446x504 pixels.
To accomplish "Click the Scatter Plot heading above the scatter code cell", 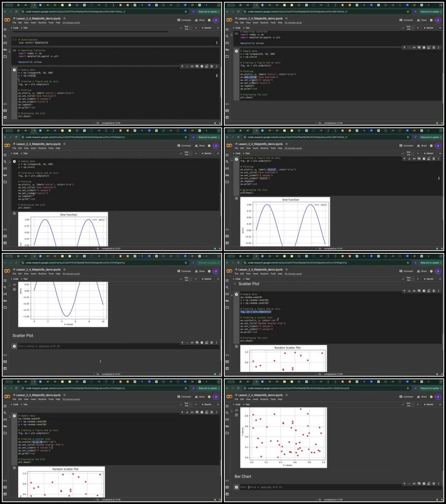I will (x=249, y=284).
